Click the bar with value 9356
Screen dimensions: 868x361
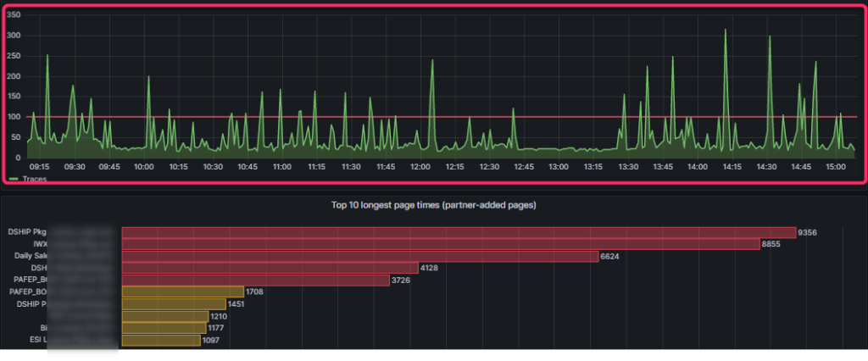(458, 231)
